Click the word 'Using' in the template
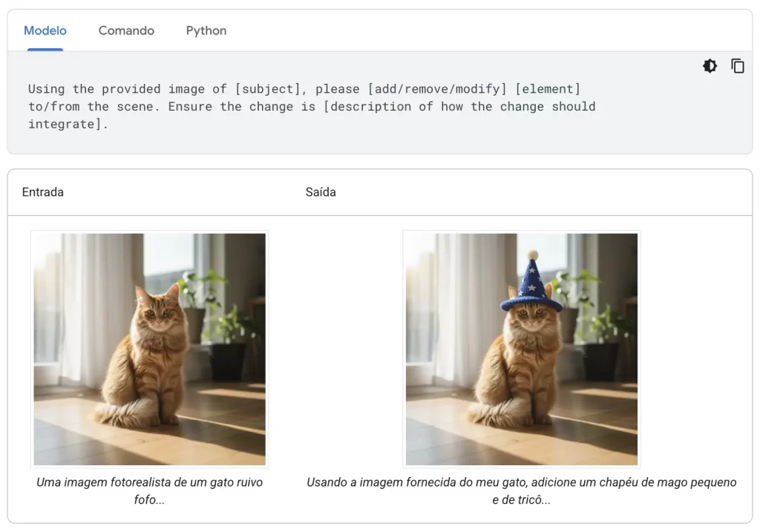The image size is (760, 532). (x=46, y=89)
